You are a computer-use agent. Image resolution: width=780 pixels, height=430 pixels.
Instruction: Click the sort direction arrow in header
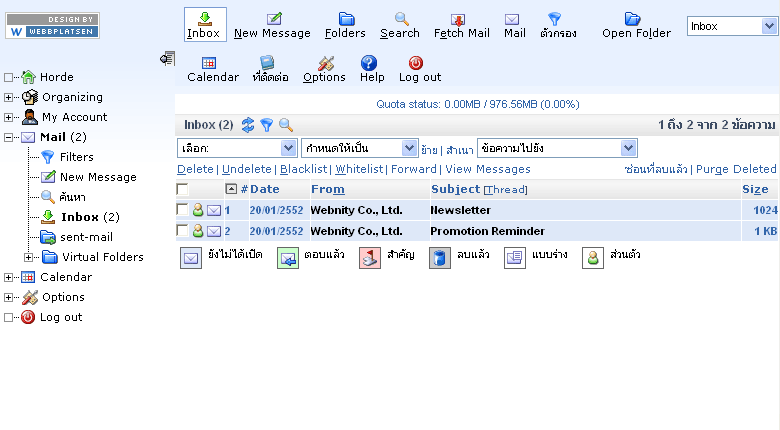click(231, 189)
